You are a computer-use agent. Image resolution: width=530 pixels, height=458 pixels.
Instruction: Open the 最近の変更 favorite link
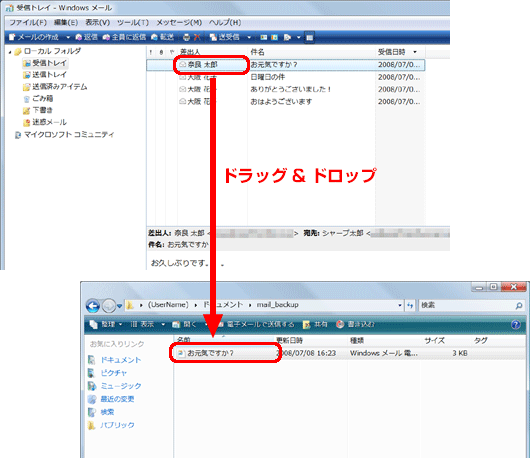(111, 399)
